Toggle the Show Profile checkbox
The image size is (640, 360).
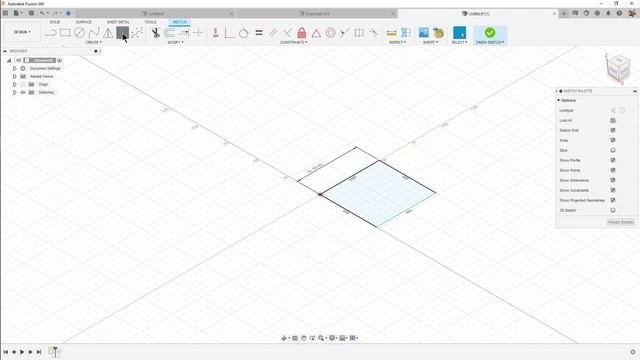click(x=613, y=160)
